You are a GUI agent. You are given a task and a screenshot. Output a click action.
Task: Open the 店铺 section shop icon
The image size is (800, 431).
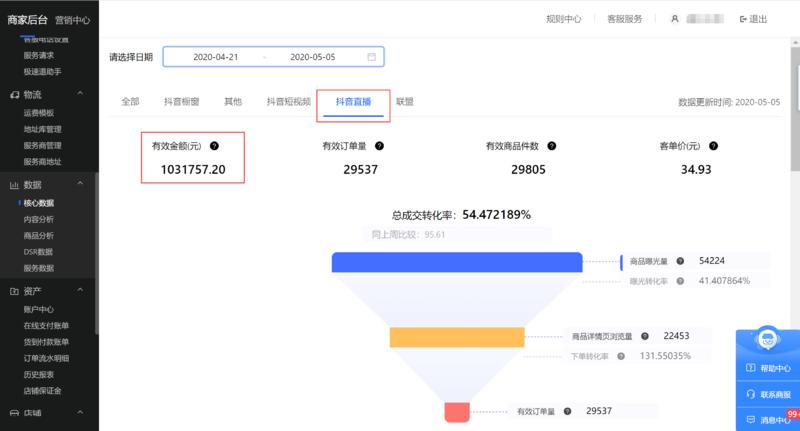(14, 413)
